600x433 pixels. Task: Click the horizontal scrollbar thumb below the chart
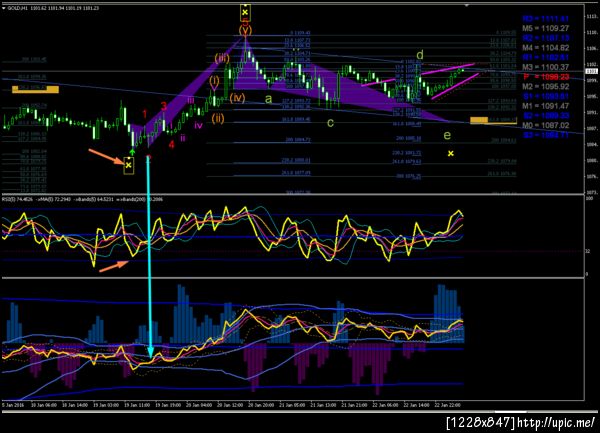pos(510,412)
